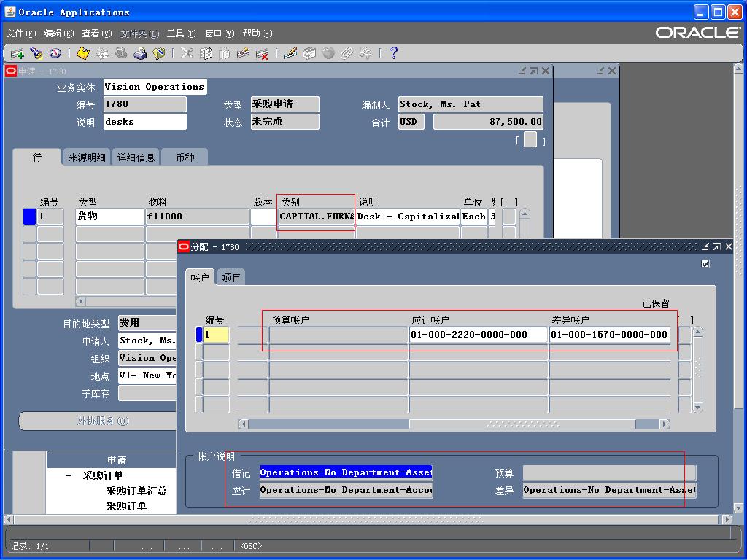
Task: Open the 文件(F) menu
Action: point(21,34)
